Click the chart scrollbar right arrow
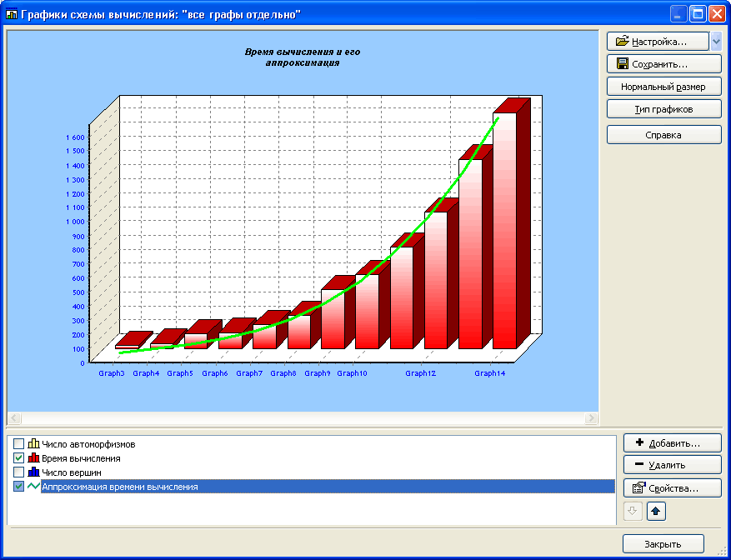The image size is (731, 560). point(591,418)
